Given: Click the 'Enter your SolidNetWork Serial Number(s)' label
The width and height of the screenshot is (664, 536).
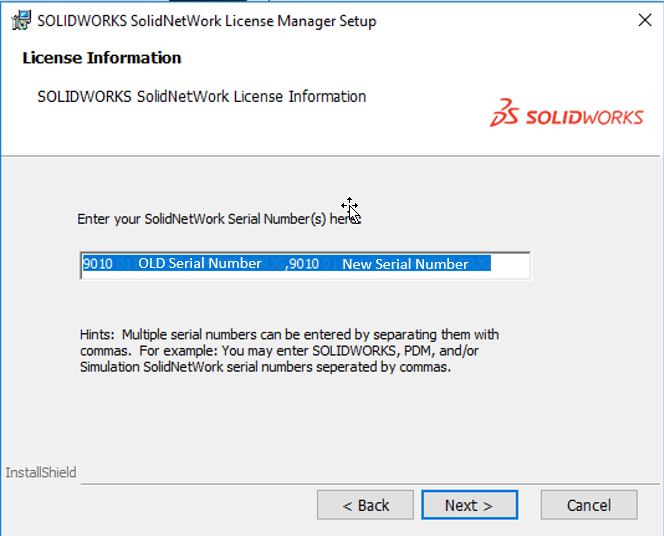Looking at the screenshot, I should tap(219, 219).
